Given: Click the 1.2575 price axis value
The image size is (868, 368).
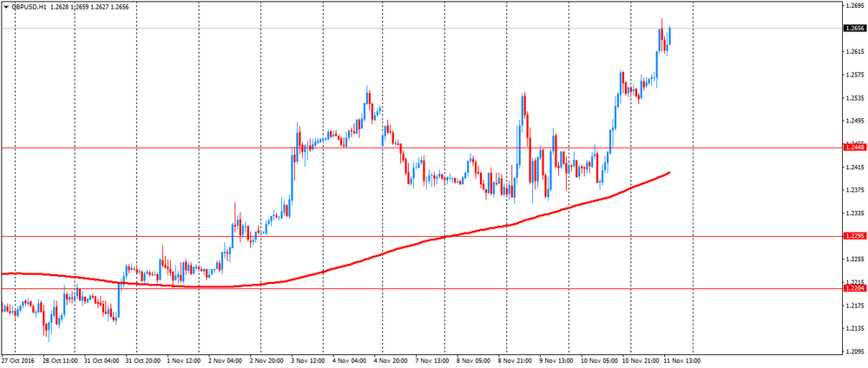Looking at the screenshot, I should tap(855, 75).
